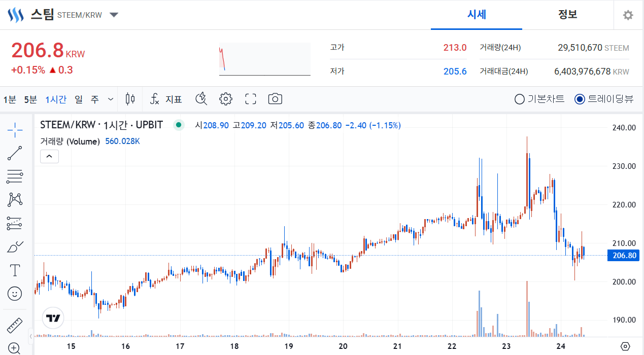Screen dimensions: 644x355
Task: Click the Steem coin logo
Action: click(16, 15)
